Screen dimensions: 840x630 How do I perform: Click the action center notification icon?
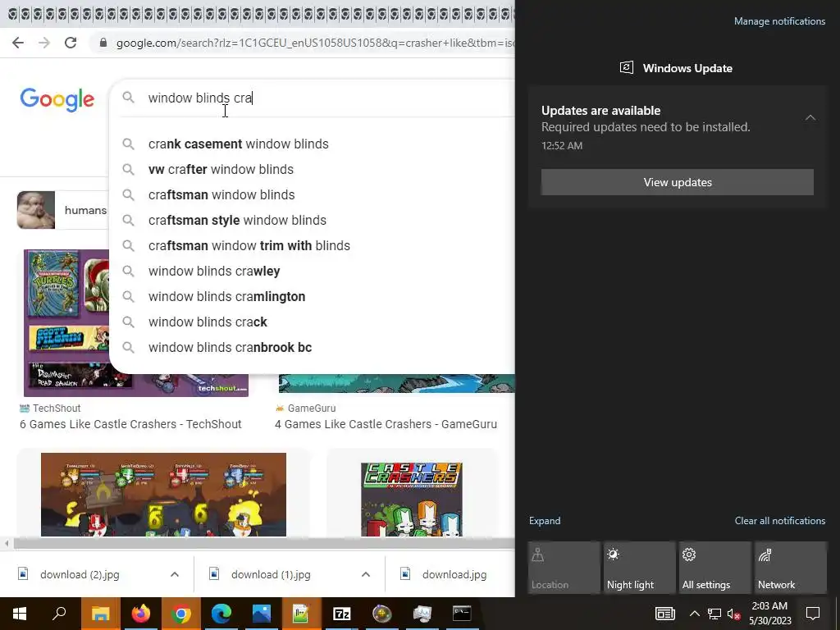813,614
